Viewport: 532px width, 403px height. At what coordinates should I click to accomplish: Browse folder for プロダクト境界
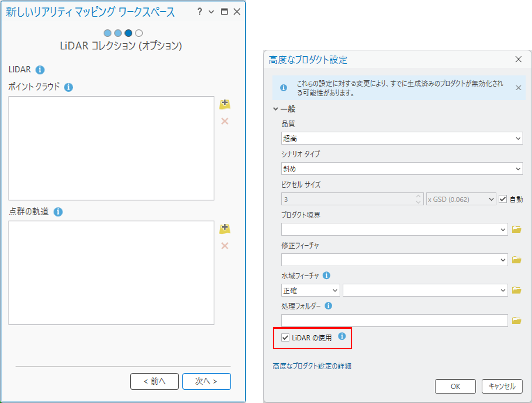click(x=516, y=229)
